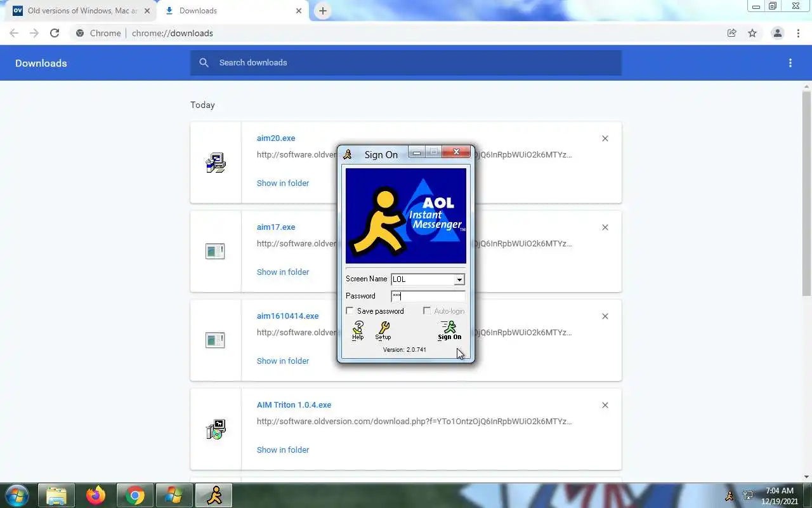Image resolution: width=812 pixels, height=508 pixels.
Task: Remove aim20.exe from downloads list
Action: (605, 138)
